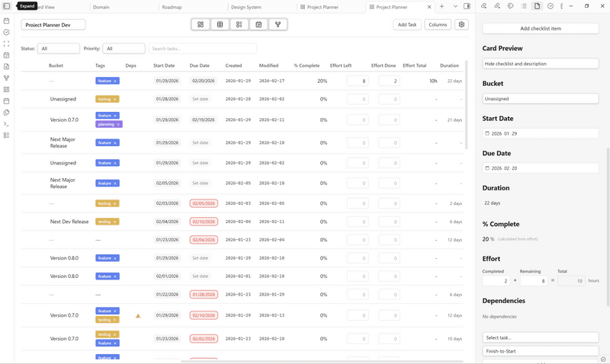Screen dimensions: 610x364
Task: Switch to the Design System tab
Action: point(246,7)
